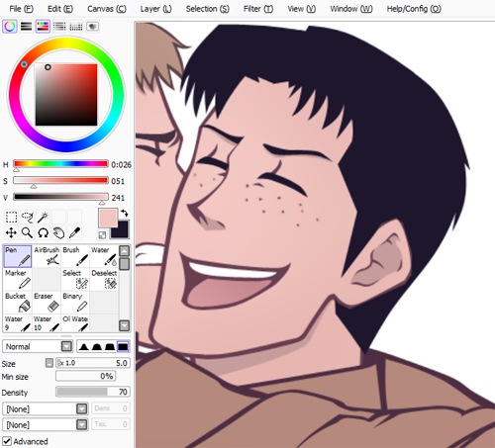Toggle the color wheel panel icon

click(x=10, y=27)
